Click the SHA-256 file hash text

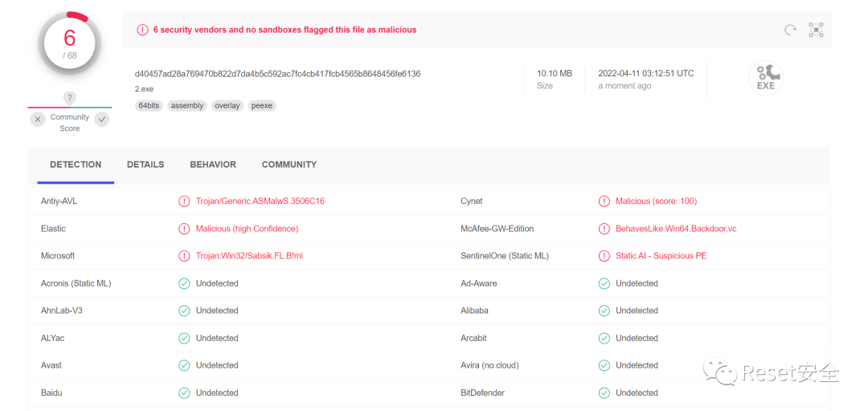coord(277,74)
